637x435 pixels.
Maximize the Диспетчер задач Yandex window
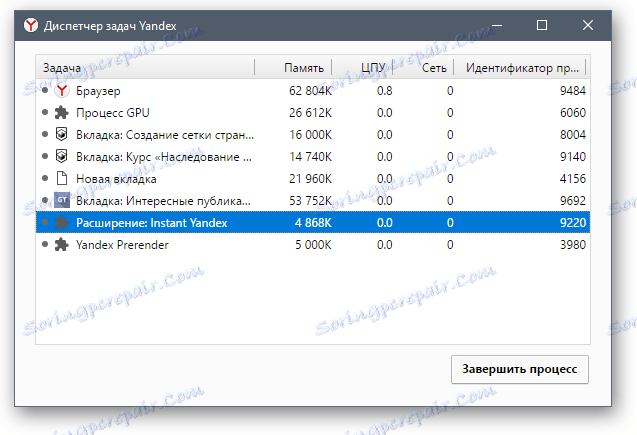tap(542, 25)
